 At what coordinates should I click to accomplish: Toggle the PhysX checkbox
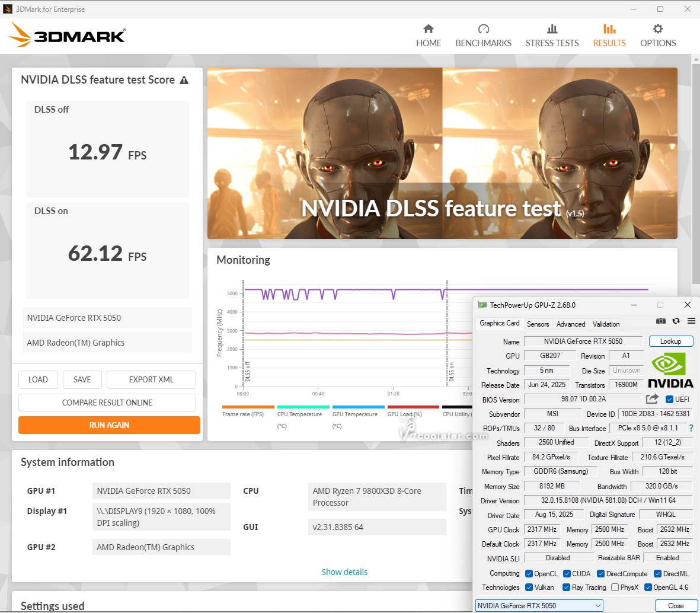point(615,588)
